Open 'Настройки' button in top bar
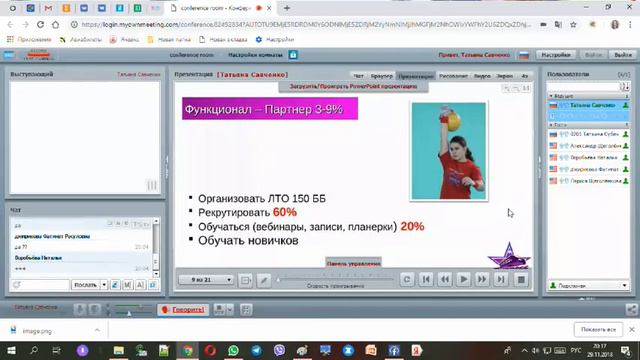Image resolution: width=640 pixels, height=360 pixels. click(x=556, y=55)
